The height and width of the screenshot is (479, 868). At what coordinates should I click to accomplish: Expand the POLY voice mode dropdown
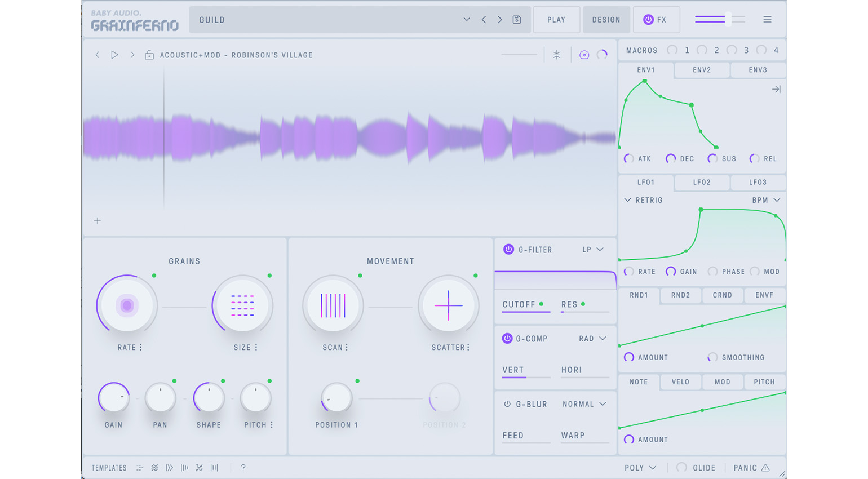[641, 468]
